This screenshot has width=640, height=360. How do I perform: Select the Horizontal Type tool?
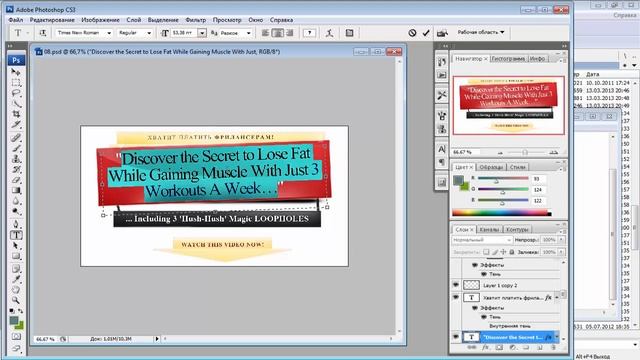[16, 235]
